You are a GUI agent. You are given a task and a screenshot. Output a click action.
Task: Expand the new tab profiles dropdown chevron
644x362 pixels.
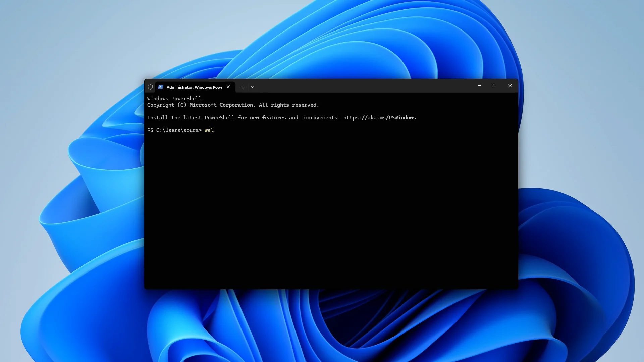point(253,87)
